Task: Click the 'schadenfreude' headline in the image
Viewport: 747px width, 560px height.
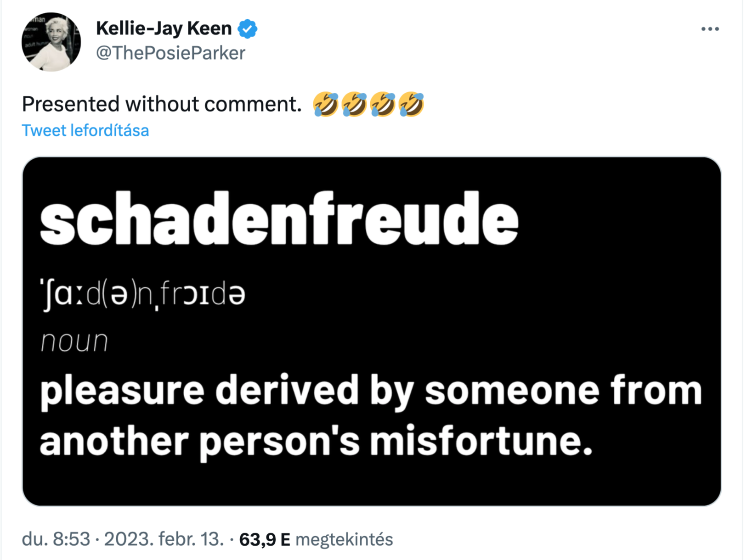Action: pos(279,219)
